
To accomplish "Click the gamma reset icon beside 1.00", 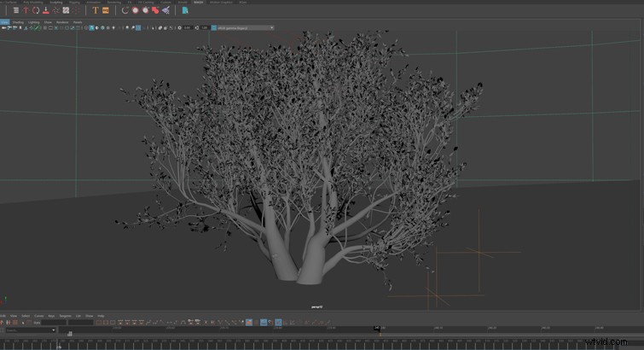I will click(197, 28).
